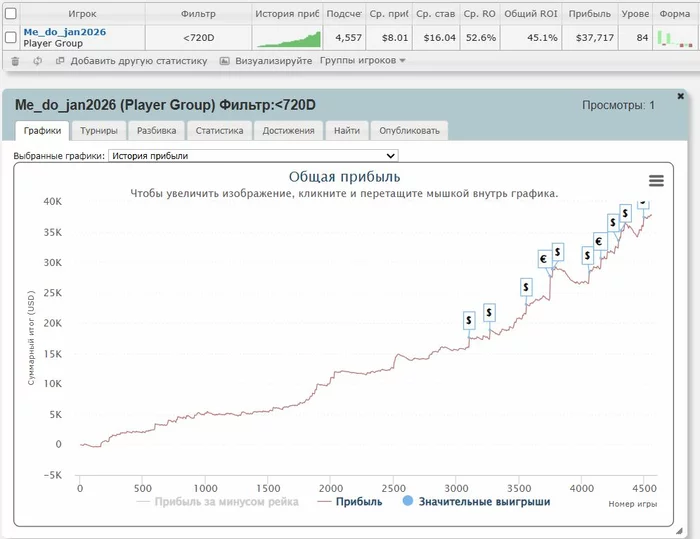The width and height of the screenshot is (700, 539).
Task: Expand the Группы игроков menu
Action: click(x=362, y=61)
